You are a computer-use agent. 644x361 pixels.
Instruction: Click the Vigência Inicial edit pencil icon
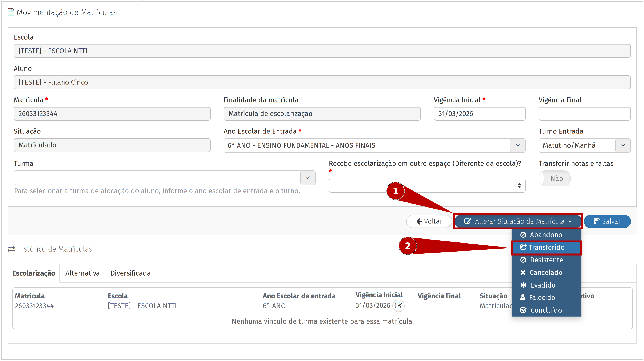click(398, 306)
